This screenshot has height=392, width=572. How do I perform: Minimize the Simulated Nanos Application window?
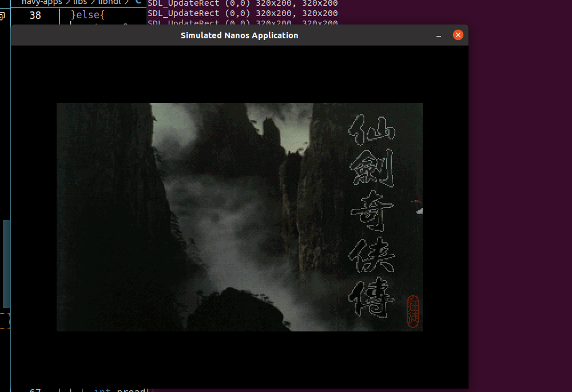click(x=439, y=35)
